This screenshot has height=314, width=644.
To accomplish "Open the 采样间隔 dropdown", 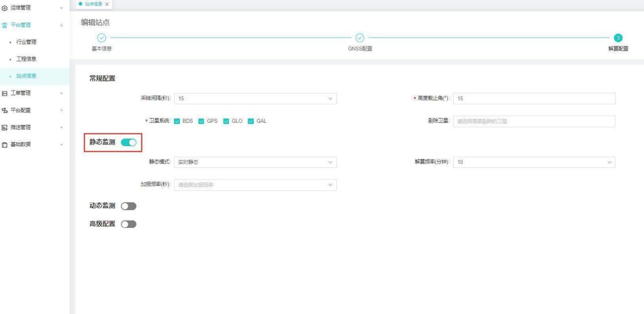I will [255, 99].
